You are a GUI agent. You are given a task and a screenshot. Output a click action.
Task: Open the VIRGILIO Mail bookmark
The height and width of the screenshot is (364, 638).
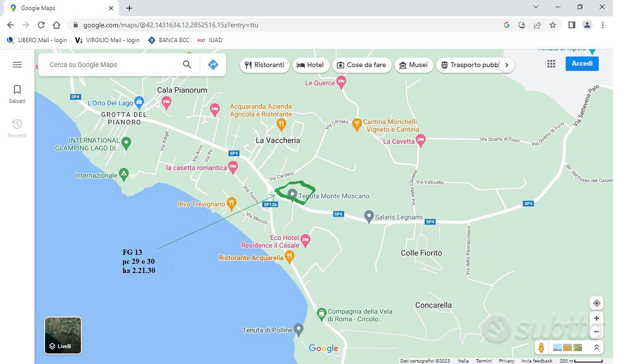[108, 40]
